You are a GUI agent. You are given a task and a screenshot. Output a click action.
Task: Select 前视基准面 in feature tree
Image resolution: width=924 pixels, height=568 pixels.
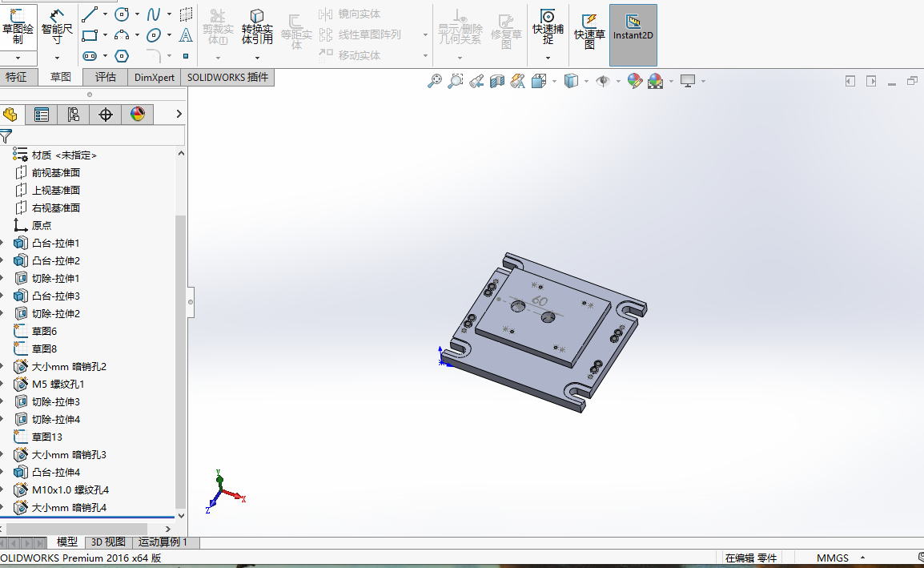[56, 173]
